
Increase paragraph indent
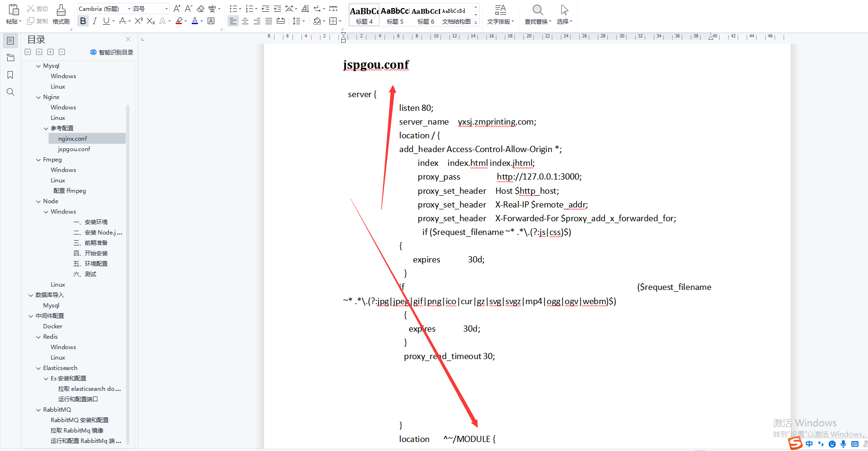tap(277, 9)
